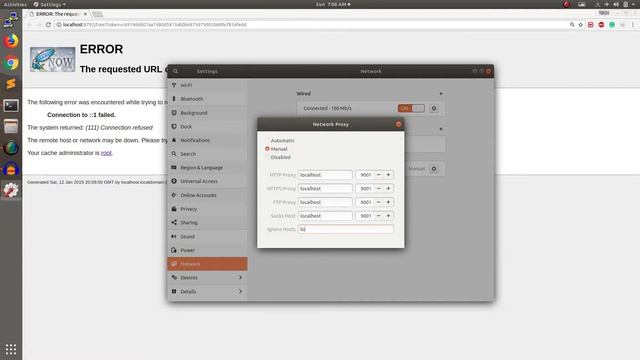Launch Firefox from the dock
Image resolution: width=640 pixels, height=360 pixels.
tap(11, 41)
